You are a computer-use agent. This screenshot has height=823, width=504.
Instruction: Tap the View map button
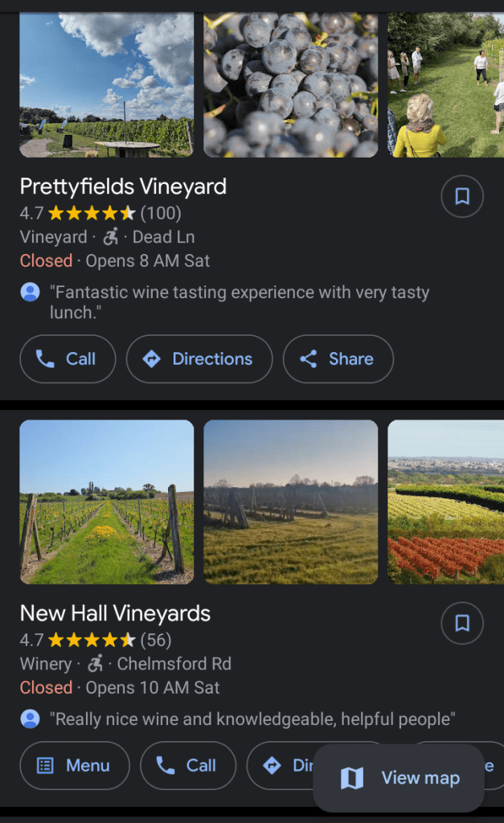tap(400, 778)
